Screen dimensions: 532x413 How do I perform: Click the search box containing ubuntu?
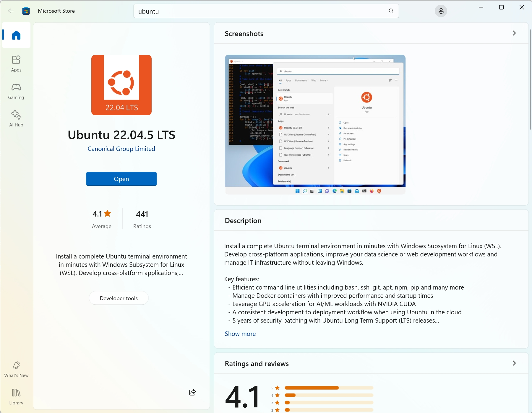point(260,11)
